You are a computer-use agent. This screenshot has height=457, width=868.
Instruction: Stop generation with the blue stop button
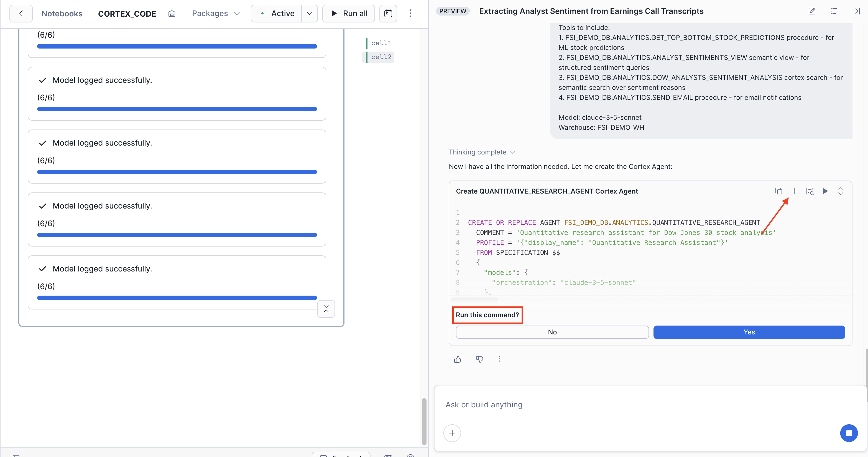pos(848,433)
